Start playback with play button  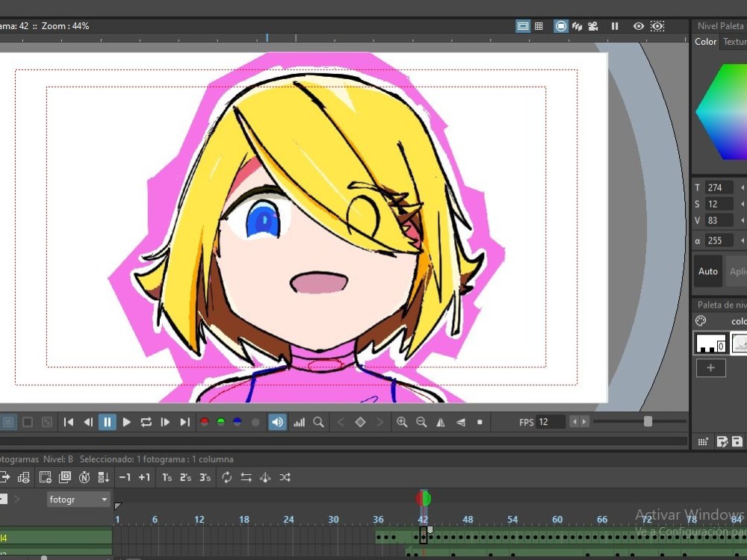point(127,423)
